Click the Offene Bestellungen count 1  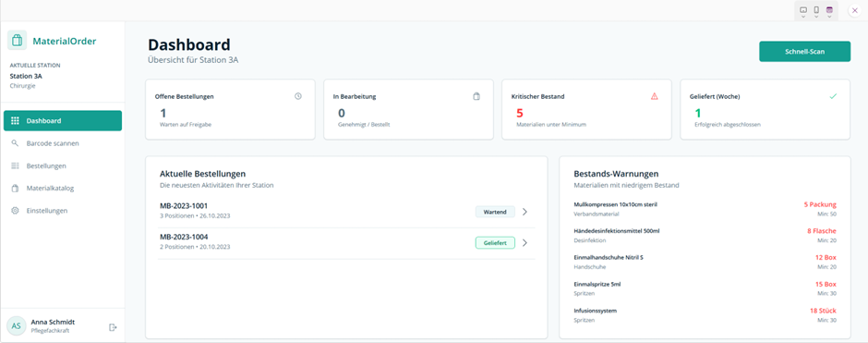163,113
